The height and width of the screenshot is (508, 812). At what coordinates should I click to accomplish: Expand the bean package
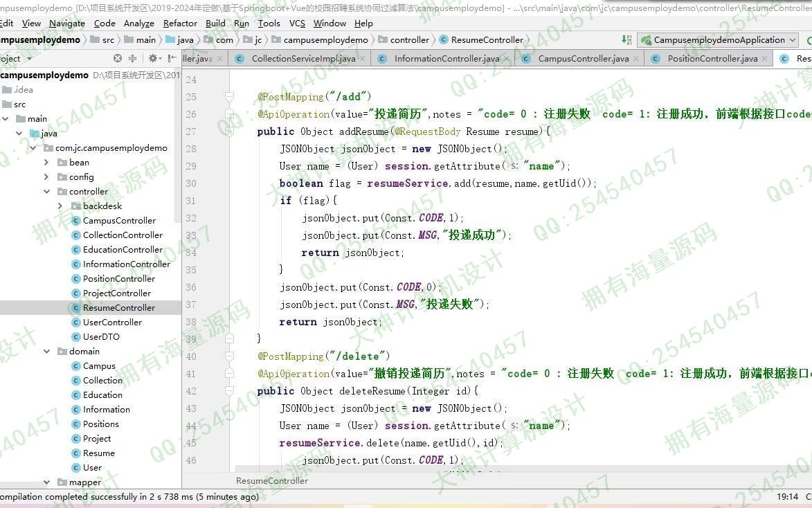coord(46,162)
